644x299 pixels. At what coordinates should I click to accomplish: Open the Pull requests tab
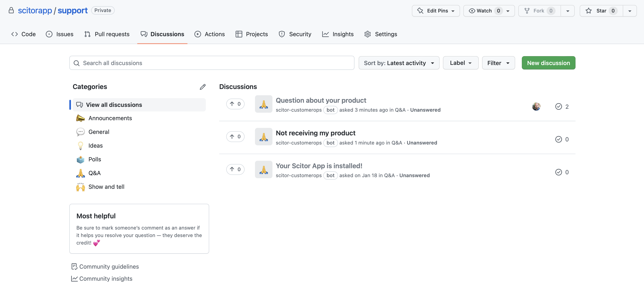107,34
